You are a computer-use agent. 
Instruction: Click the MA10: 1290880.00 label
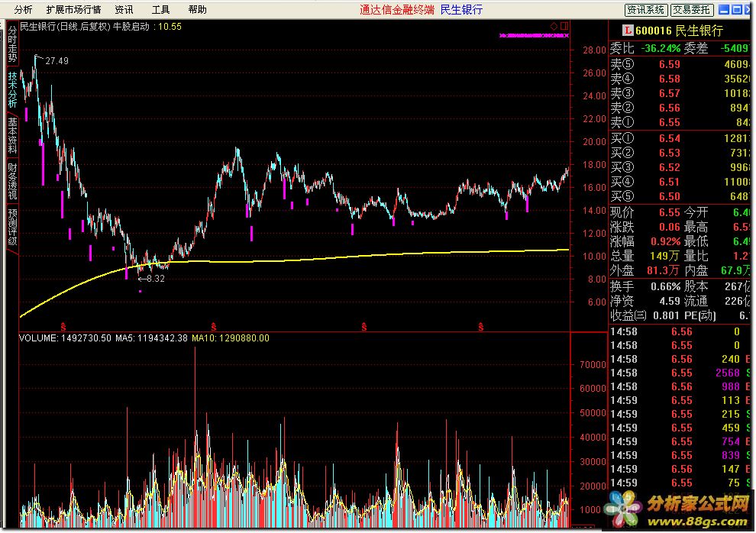point(231,338)
